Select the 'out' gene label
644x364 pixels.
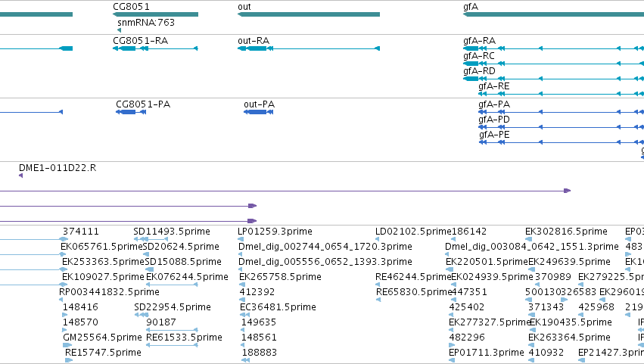[244, 7]
